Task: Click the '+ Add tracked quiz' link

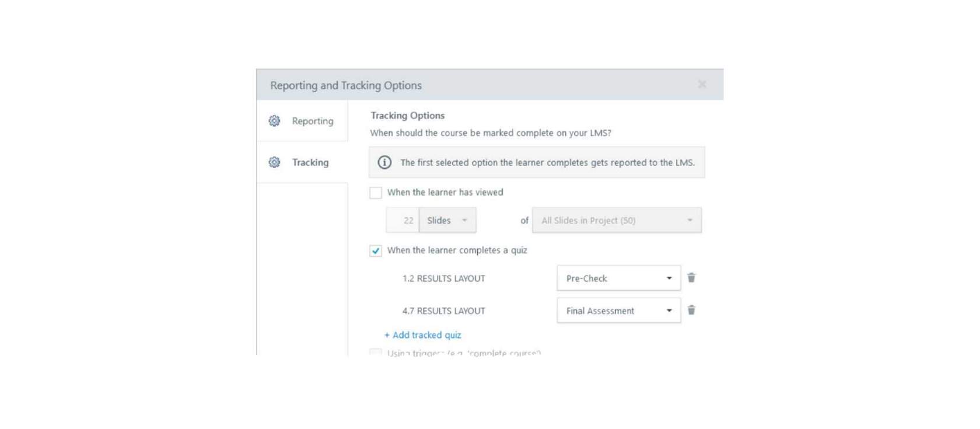Action: [x=423, y=335]
